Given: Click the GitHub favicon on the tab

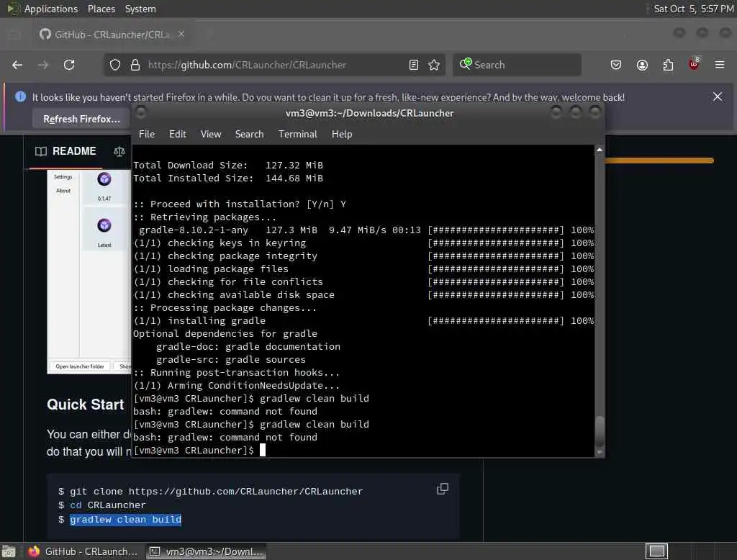Looking at the screenshot, I should coord(45,35).
